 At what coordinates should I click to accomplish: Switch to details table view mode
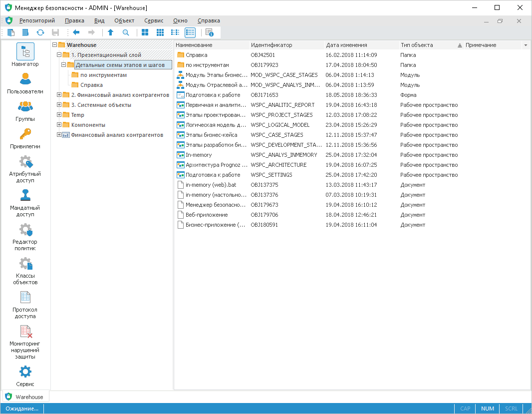click(190, 32)
